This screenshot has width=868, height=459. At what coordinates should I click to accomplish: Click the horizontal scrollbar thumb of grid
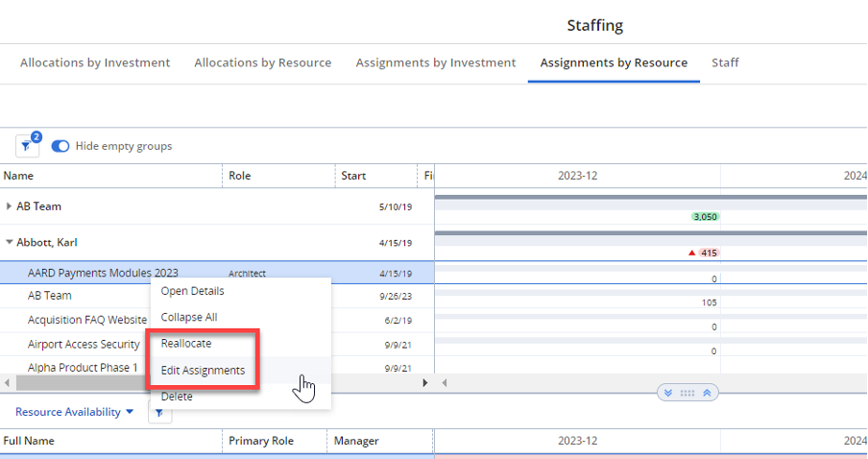click(x=83, y=382)
